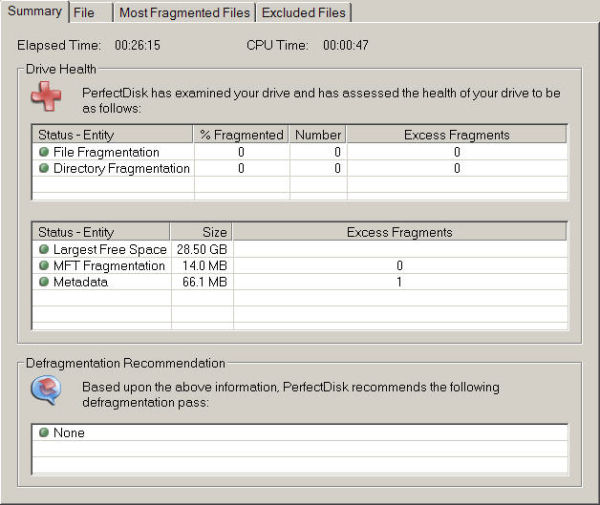Image resolution: width=600 pixels, height=505 pixels.
Task: Open the Most Fragmented Files tab
Action: (184, 13)
